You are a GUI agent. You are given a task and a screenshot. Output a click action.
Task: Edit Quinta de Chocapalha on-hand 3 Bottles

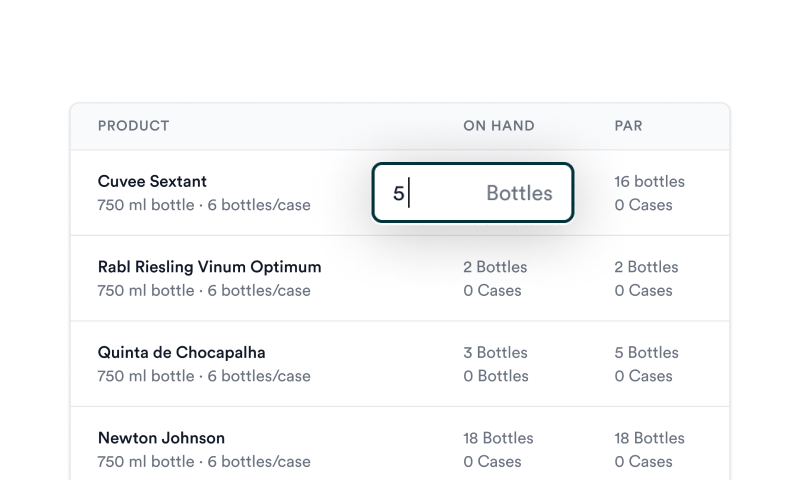(x=495, y=352)
